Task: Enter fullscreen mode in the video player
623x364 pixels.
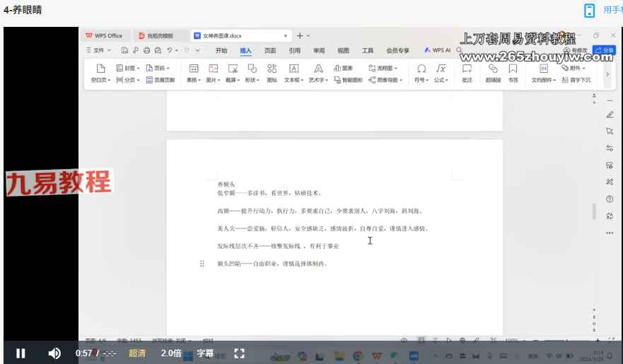Action: point(239,353)
